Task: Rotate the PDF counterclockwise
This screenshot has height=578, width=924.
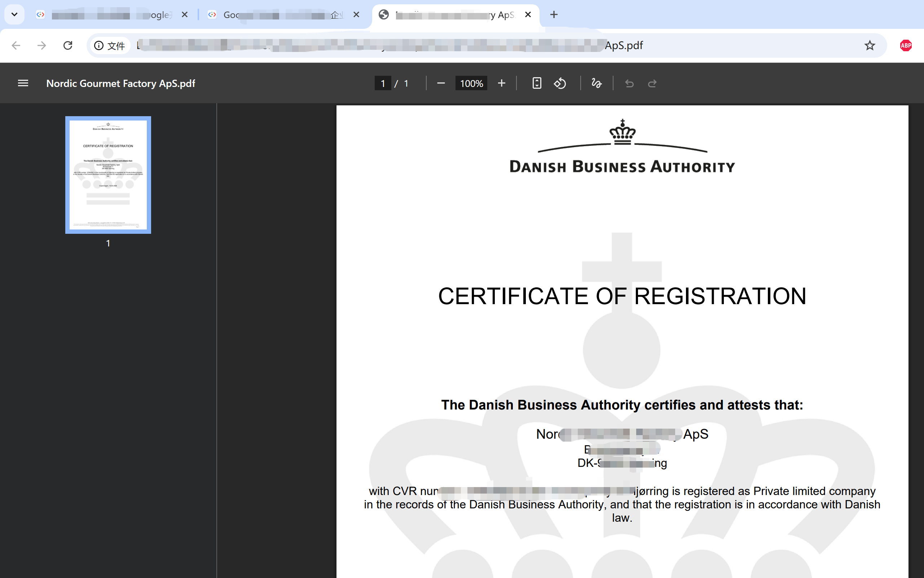Action: [560, 83]
